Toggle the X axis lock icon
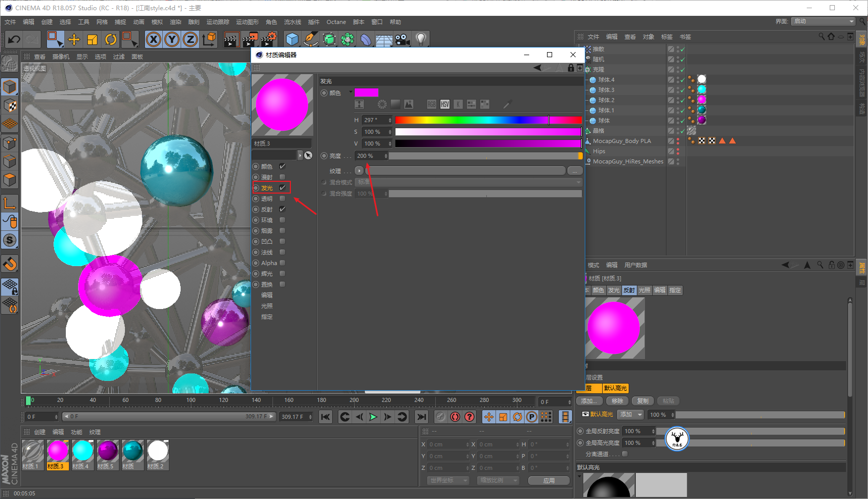 click(154, 39)
